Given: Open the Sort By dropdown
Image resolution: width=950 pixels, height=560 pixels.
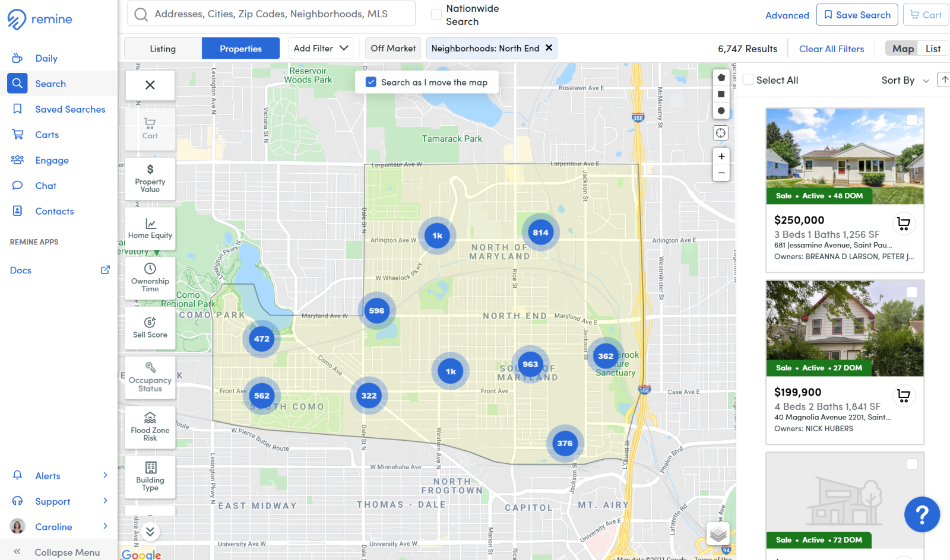Looking at the screenshot, I should pos(905,80).
